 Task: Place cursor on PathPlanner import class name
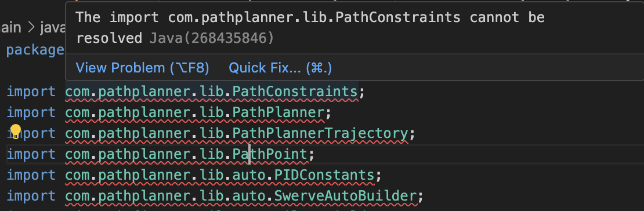pos(278,112)
